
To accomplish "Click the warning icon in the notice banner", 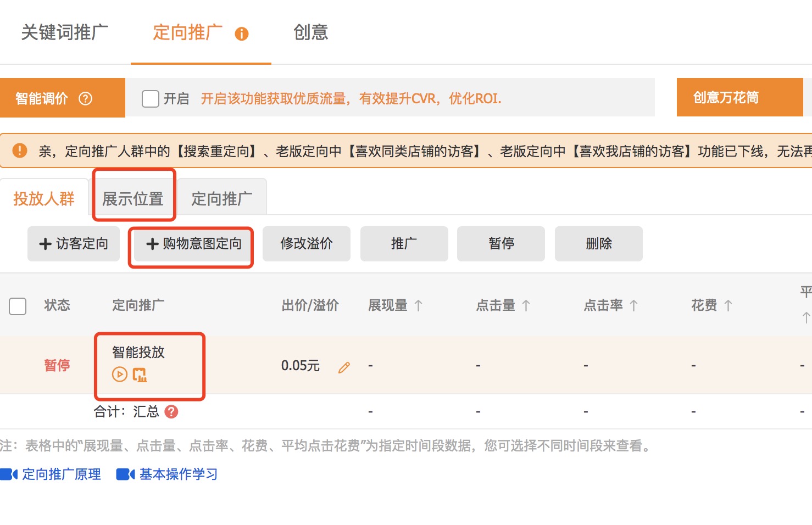I will coord(20,150).
